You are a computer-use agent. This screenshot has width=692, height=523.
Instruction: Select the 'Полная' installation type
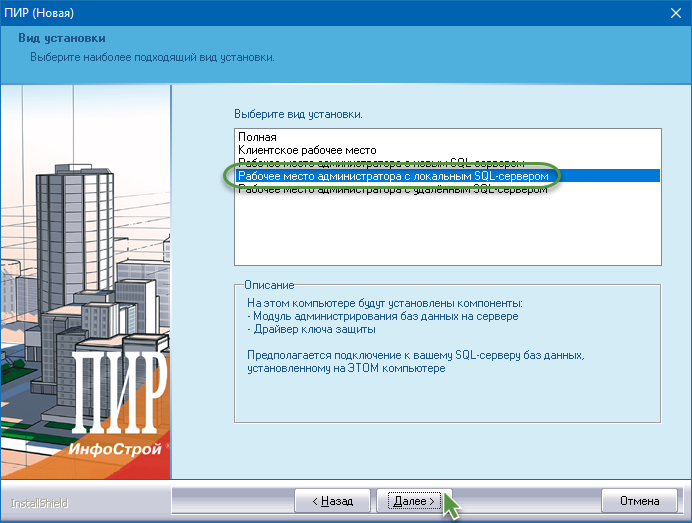tap(448, 137)
